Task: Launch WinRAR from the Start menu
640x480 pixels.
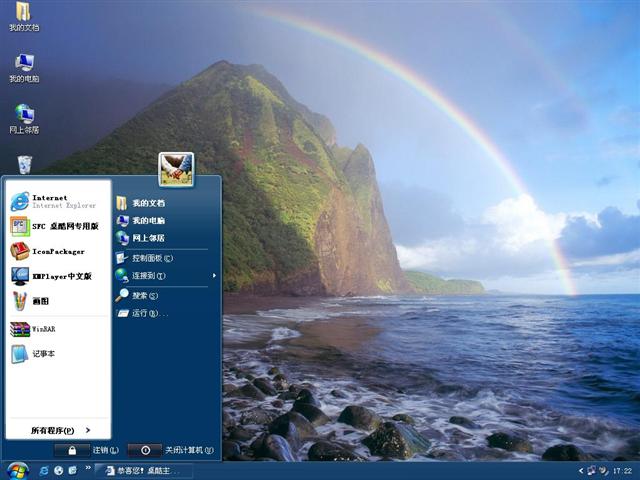Action: (x=58, y=329)
